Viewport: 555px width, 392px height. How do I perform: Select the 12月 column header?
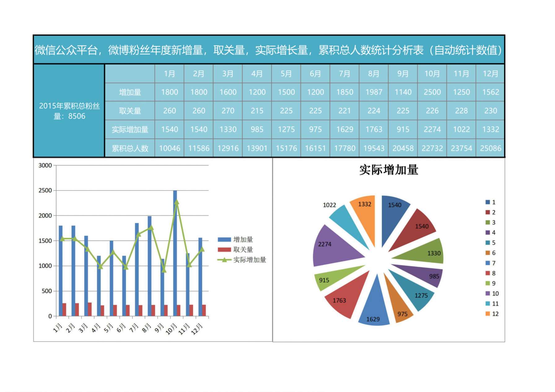pos(490,74)
